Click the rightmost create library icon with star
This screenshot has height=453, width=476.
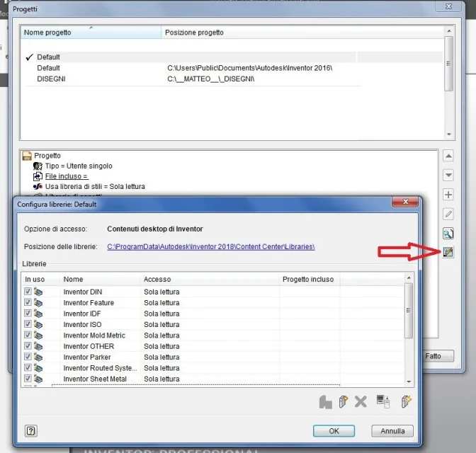[406, 402]
